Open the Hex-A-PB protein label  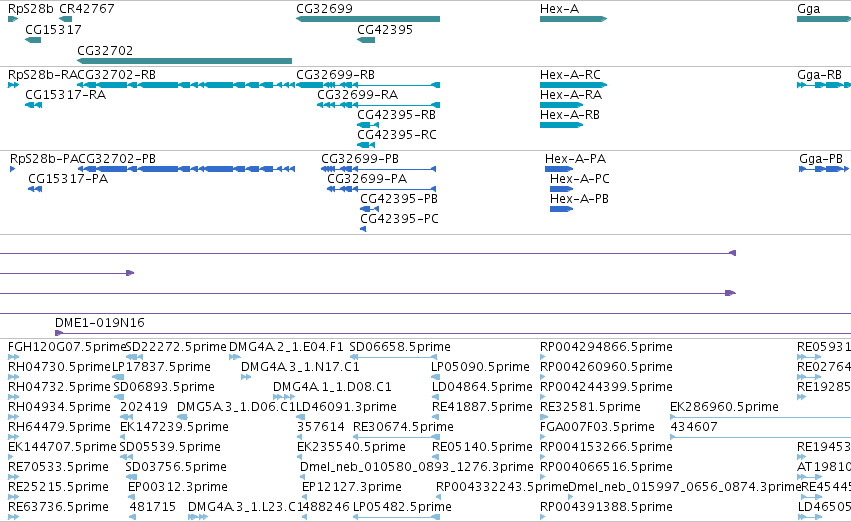point(579,199)
